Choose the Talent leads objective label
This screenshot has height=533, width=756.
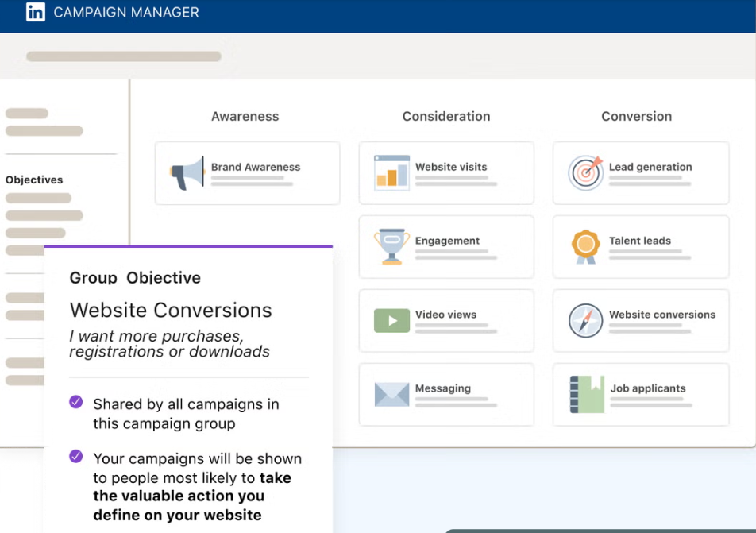640,241
